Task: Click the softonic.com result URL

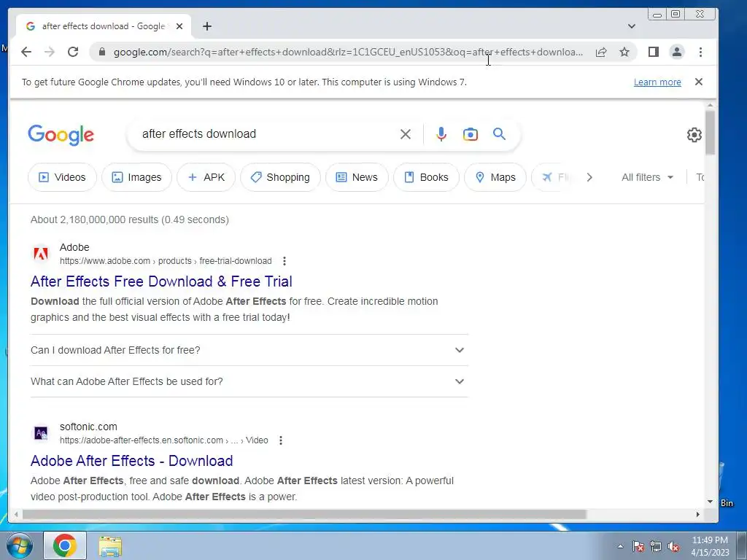Action: 163,440
